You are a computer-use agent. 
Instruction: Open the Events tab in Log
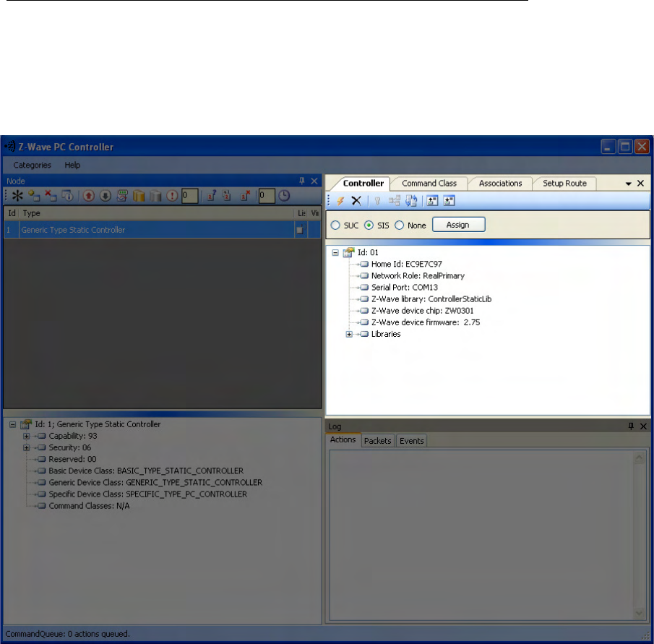point(412,441)
